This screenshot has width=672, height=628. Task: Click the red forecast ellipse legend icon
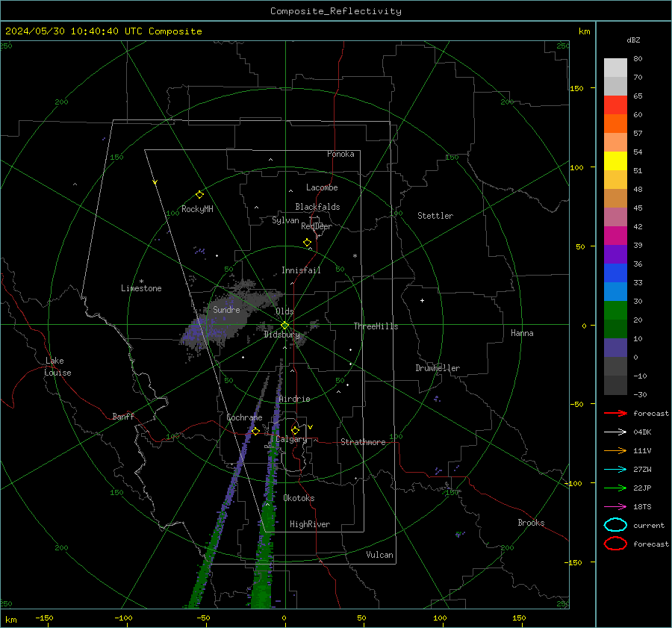click(615, 544)
